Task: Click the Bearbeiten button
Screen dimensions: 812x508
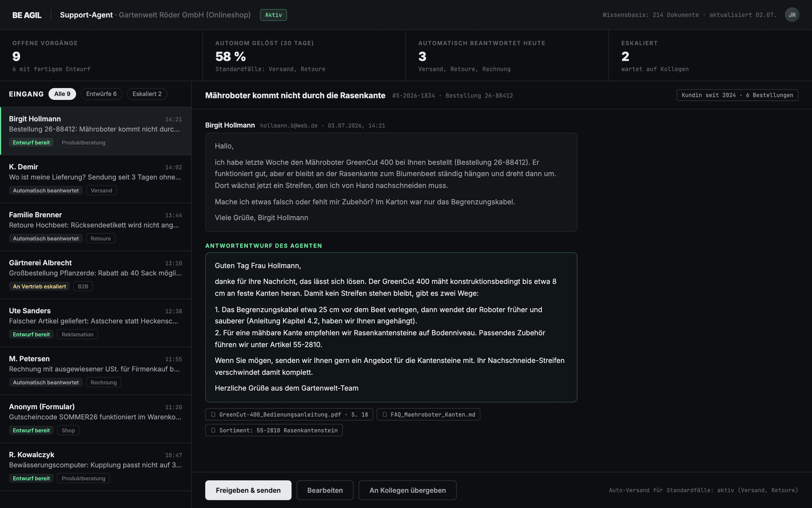Action: point(325,490)
